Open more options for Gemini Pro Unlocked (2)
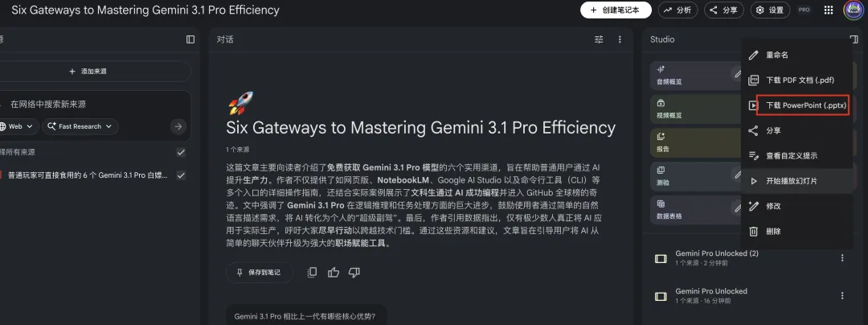Viewport: 868px width, 325px height. 842,258
